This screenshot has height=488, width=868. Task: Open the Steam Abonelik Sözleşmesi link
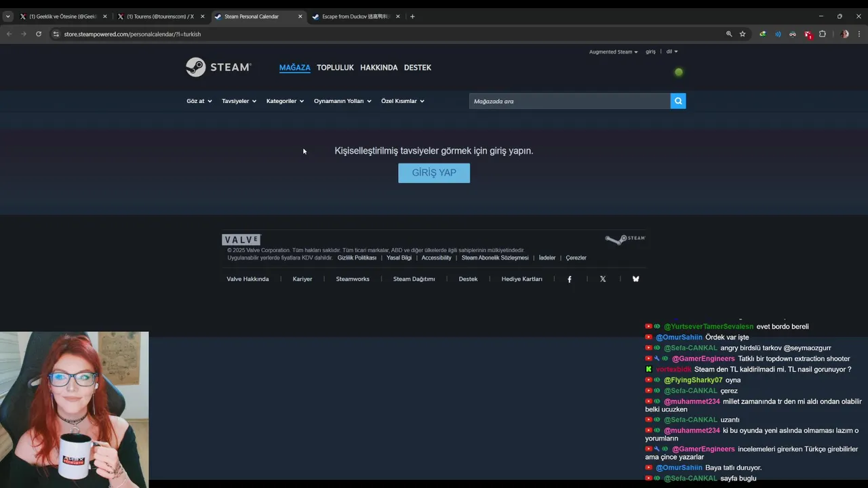(495, 258)
